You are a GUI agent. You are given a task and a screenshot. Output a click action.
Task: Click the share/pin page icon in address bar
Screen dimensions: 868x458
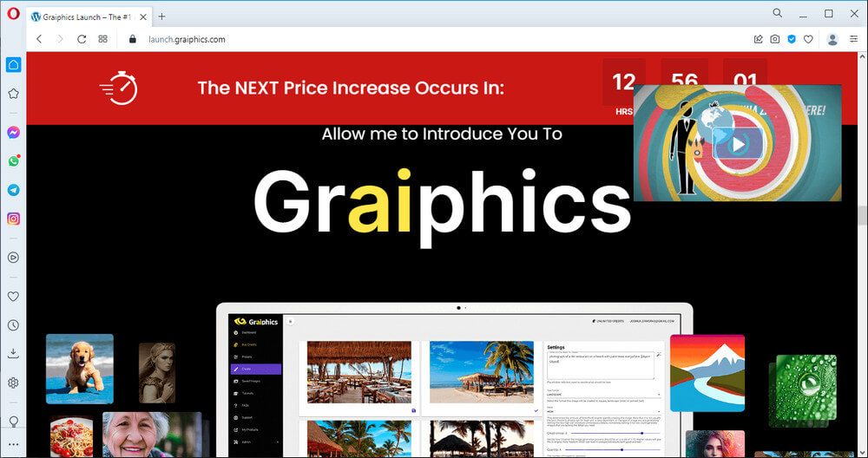pyautogui.click(x=759, y=39)
